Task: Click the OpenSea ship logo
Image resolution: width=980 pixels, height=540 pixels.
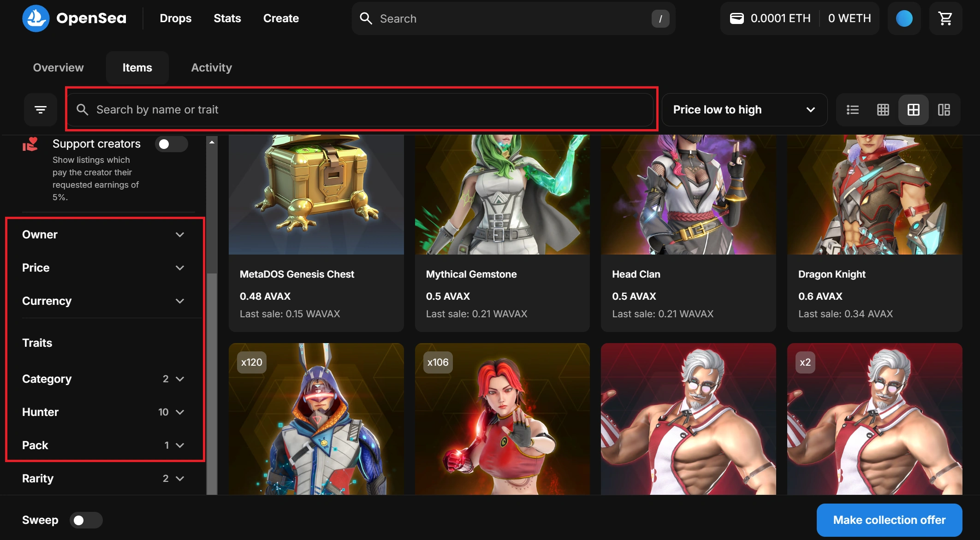Action: [x=36, y=18]
